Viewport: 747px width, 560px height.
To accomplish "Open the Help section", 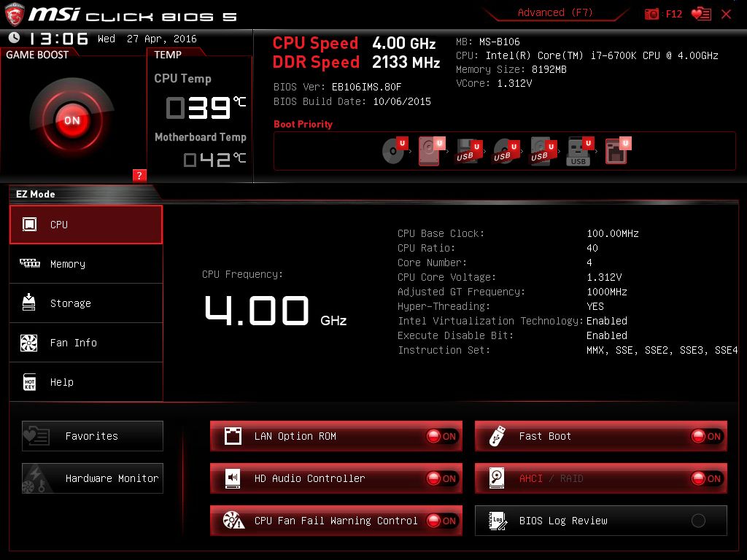I will [86, 382].
